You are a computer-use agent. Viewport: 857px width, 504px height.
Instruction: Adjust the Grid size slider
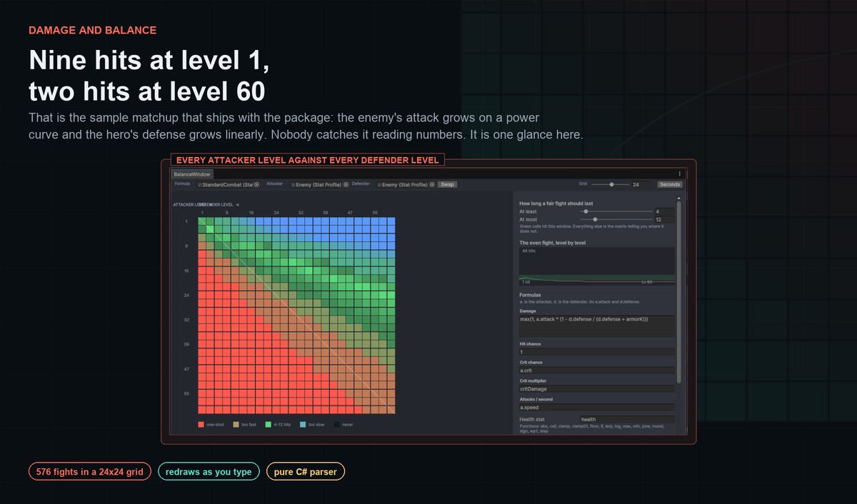click(611, 184)
